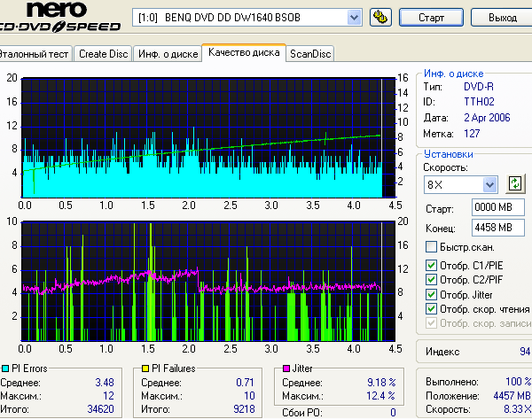Click the Jitter average 9.18 %
Image resolution: width=532 pixels, height=419 pixels.
coord(381,383)
